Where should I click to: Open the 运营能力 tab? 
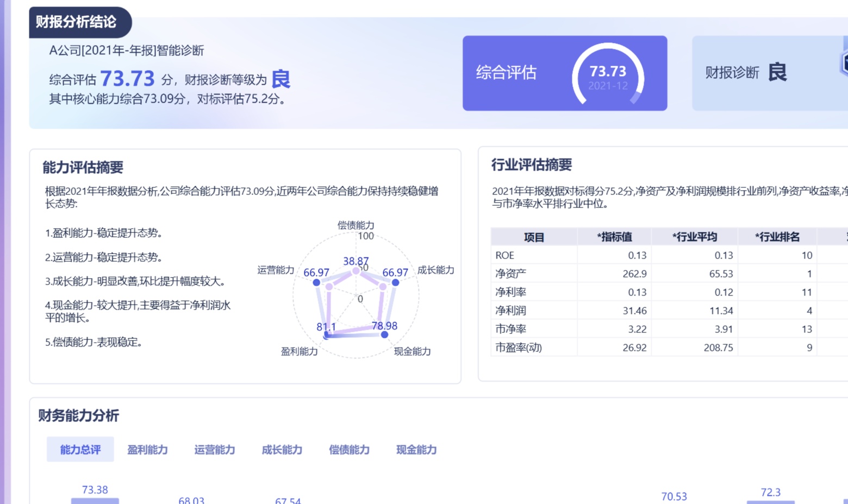215,450
